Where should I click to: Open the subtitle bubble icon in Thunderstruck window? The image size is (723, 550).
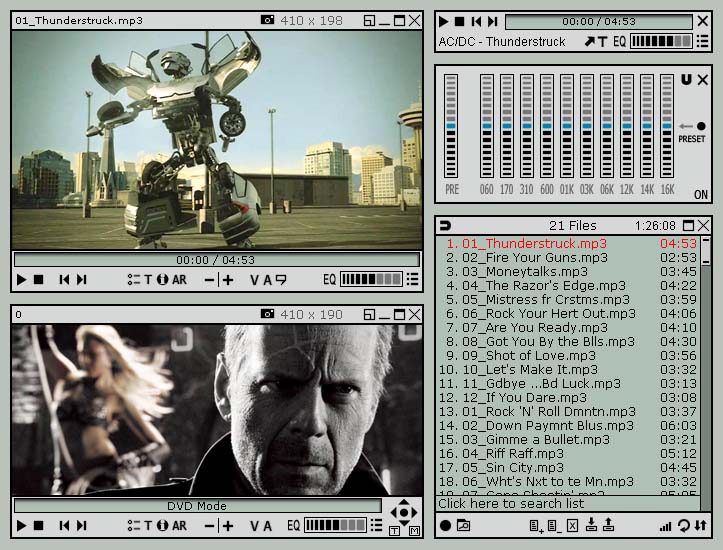click(280, 280)
